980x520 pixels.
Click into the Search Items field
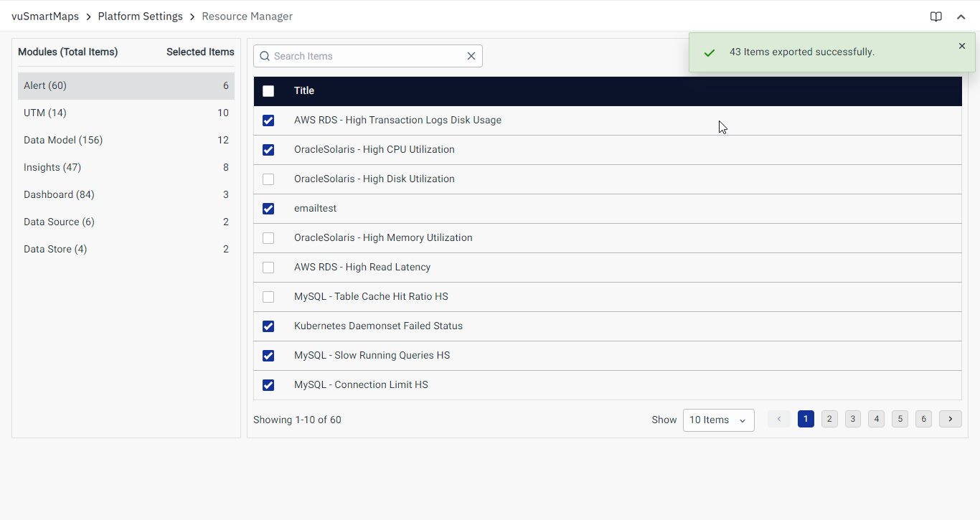(x=366, y=56)
